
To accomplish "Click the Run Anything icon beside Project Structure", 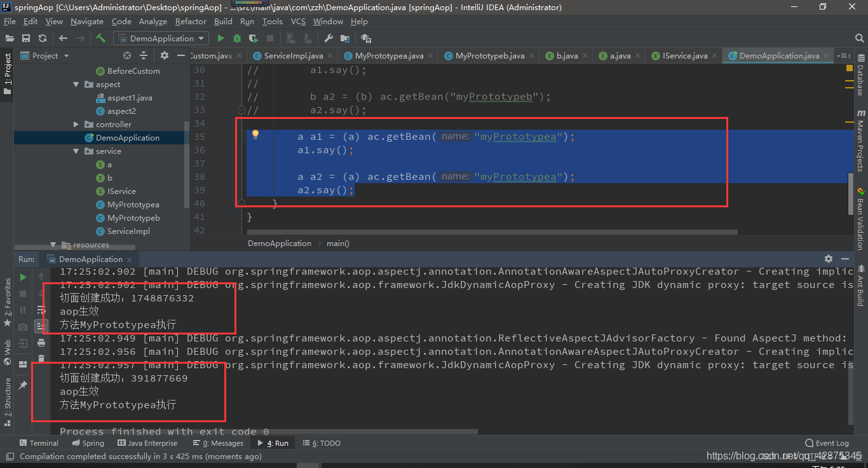I will (366, 38).
